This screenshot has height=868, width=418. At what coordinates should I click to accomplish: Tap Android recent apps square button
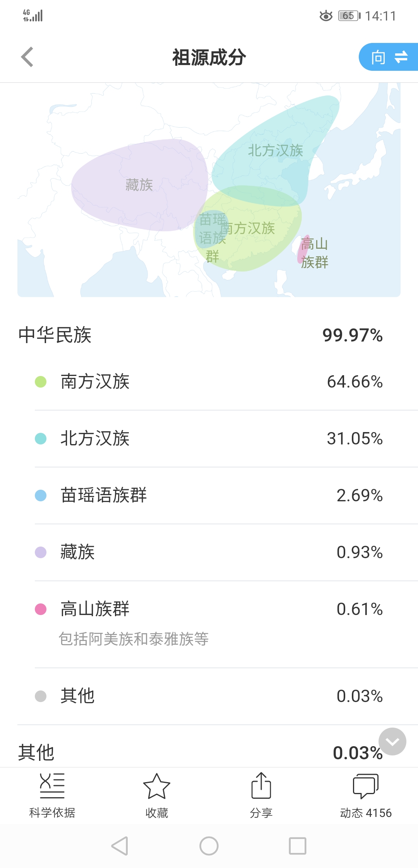298,846
